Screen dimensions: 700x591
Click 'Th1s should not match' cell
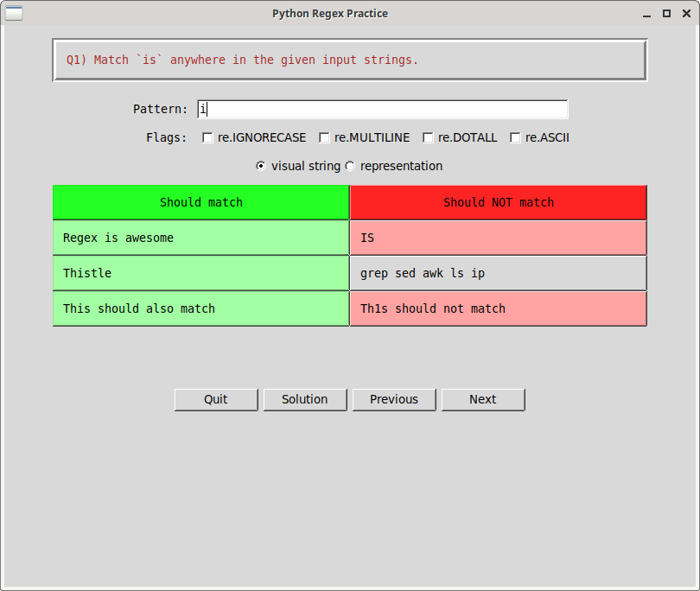click(x=499, y=308)
